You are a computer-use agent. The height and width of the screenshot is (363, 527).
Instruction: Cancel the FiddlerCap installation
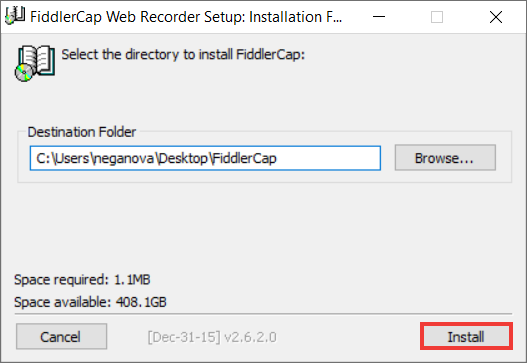tap(61, 336)
